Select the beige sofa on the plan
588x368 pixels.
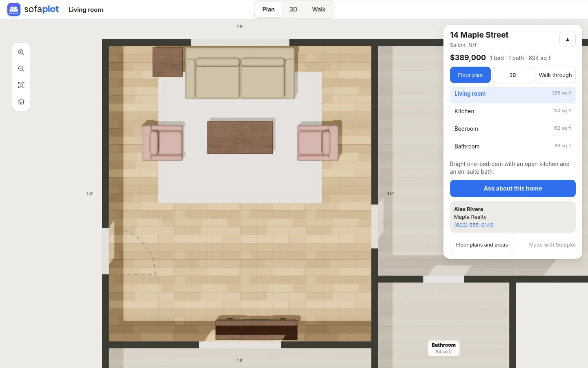tap(240, 73)
